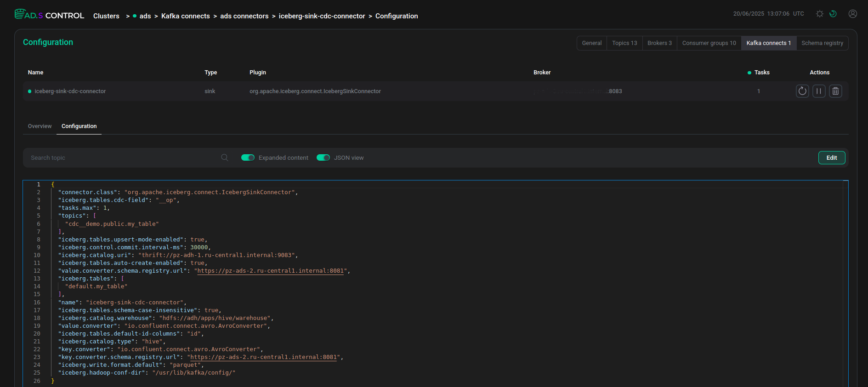Click the green refresh status icon in header
This screenshot has width=868, height=387.
point(833,14)
